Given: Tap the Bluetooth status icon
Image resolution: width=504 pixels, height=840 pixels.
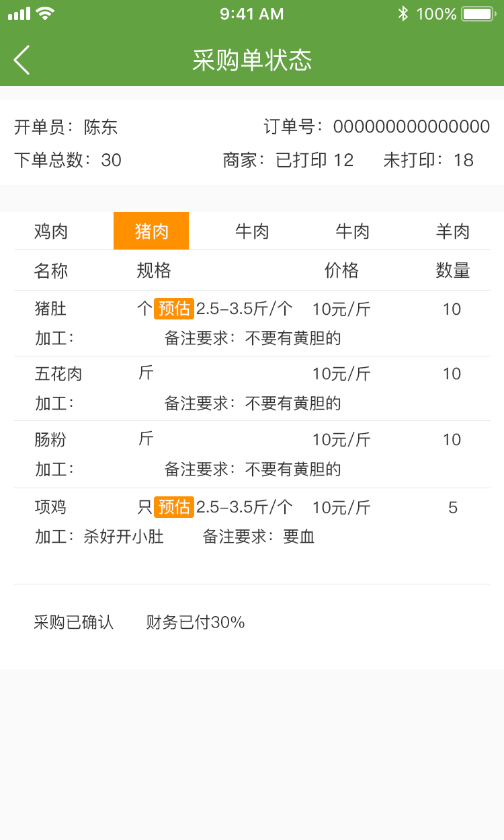Looking at the screenshot, I should tap(403, 13).
